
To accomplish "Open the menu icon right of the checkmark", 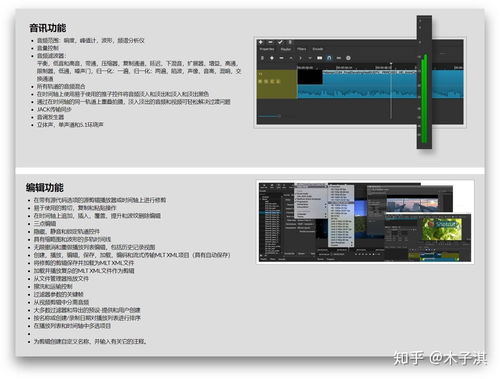I will (290, 42).
